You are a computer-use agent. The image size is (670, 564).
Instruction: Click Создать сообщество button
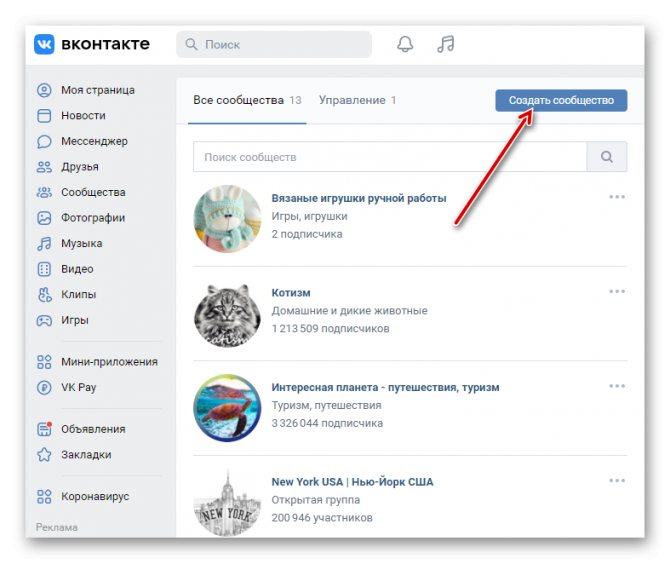click(x=561, y=100)
